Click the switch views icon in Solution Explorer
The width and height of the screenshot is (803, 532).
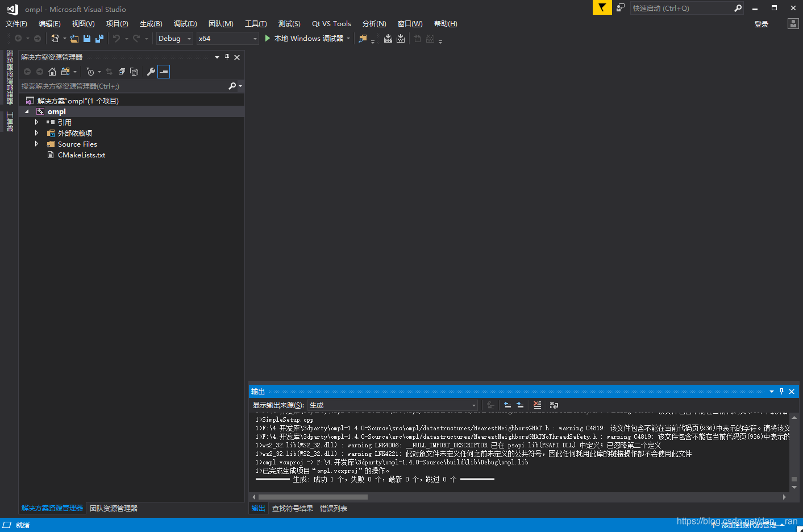pyautogui.click(x=65, y=72)
